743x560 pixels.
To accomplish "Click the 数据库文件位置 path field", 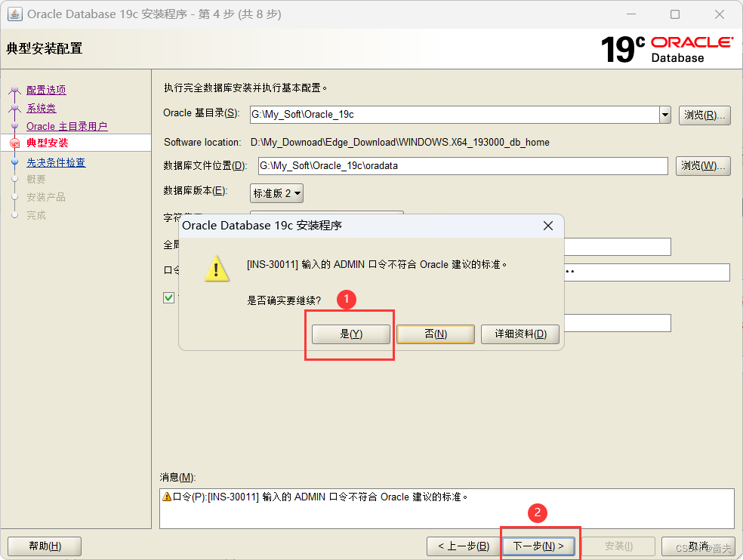I will 463,166.
